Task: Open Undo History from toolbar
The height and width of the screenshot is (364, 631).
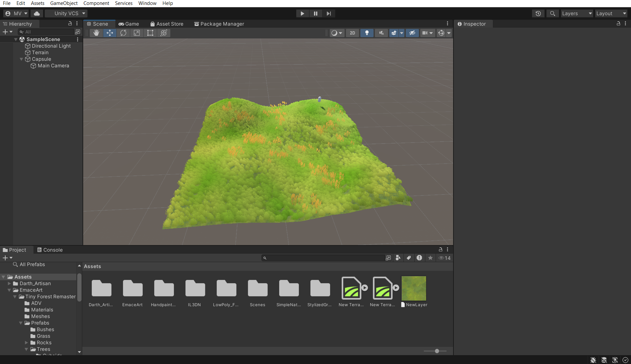Action: (538, 13)
